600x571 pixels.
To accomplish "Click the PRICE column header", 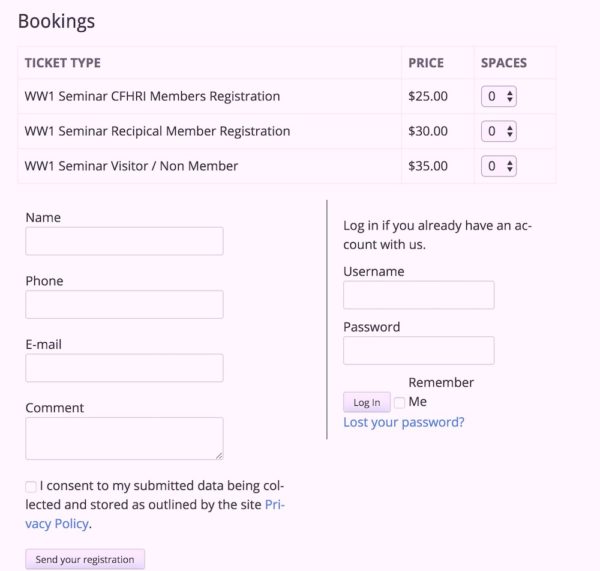I will (x=426, y=63).
